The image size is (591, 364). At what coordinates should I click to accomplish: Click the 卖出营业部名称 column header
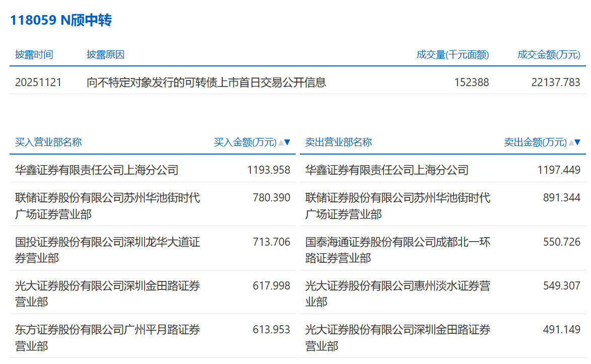pyautogui.click(x=339, y=142)
